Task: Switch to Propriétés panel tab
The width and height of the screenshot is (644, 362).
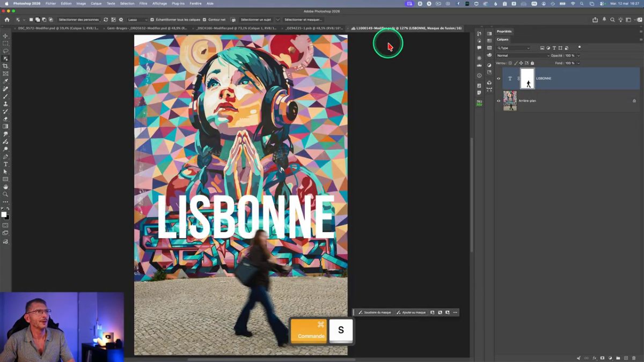Action: [x=504, y=32]
